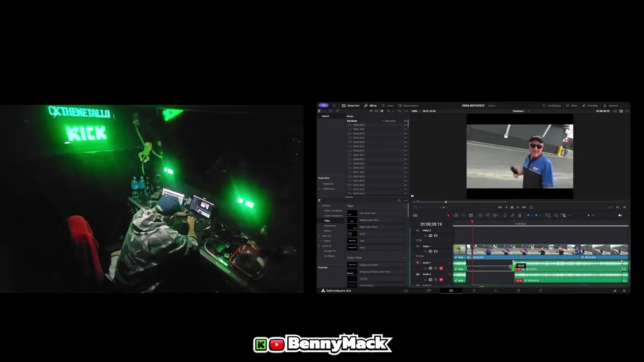Expand the Filters tree item

[321, 241]
